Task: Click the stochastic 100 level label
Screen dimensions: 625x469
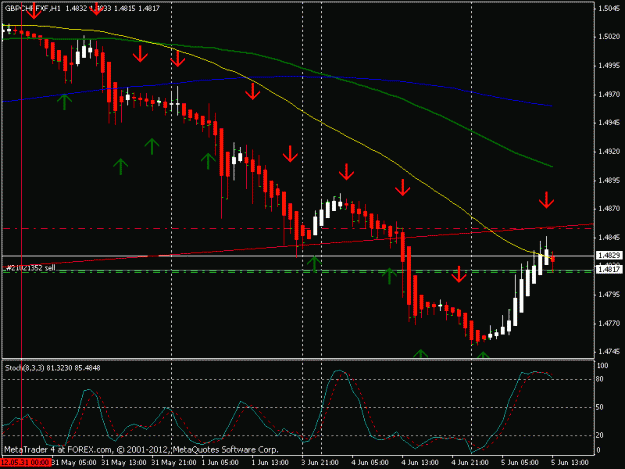Action: click(x=603, y=366)
